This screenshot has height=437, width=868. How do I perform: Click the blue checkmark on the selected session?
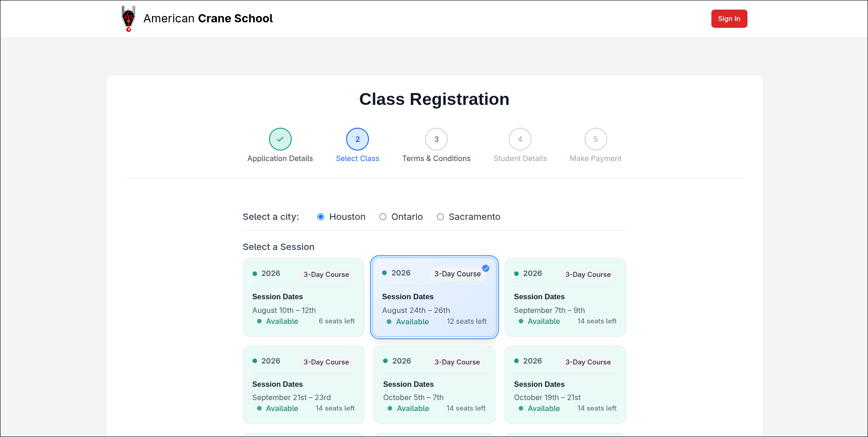click(486, 268)
